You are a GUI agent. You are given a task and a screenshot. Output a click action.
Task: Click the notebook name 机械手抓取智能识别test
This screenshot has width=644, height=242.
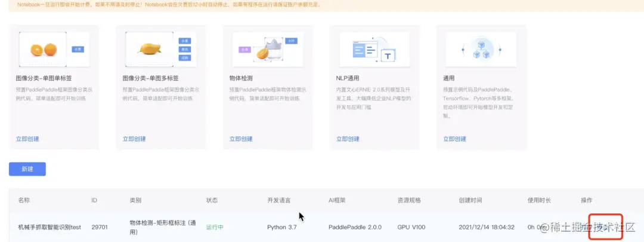49,227
